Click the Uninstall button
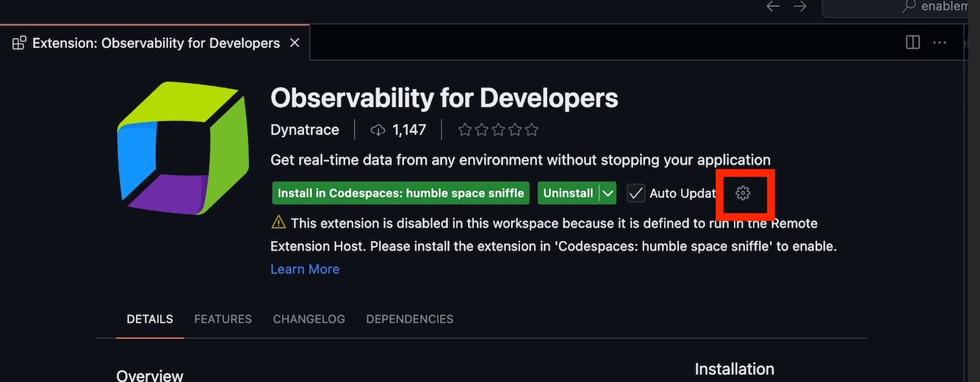 (568, 193)
